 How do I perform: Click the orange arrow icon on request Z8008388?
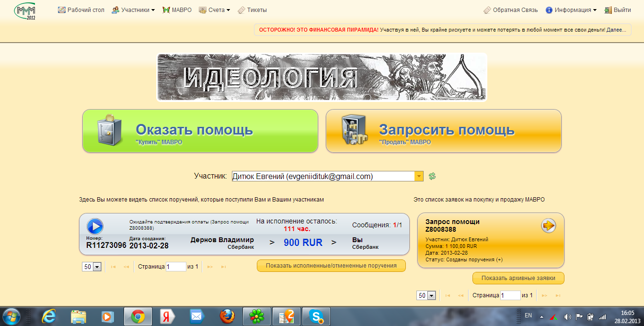[x=548, y=225]
